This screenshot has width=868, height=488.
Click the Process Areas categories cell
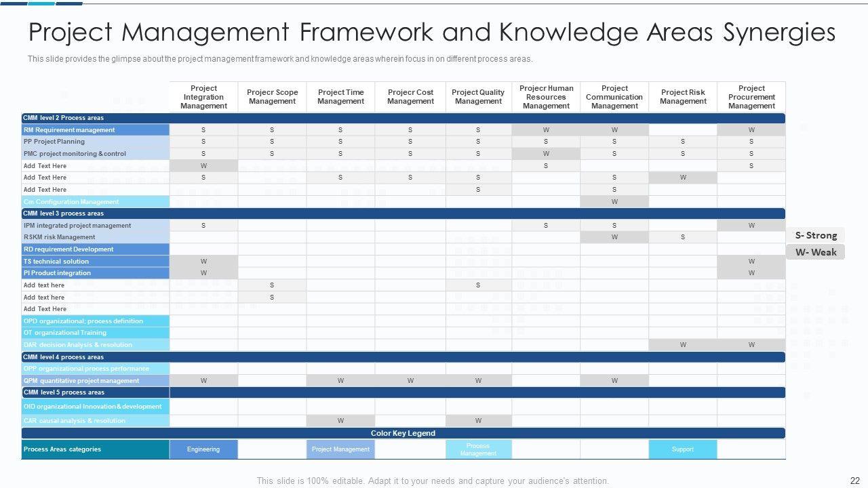click(x=95, y=449)
